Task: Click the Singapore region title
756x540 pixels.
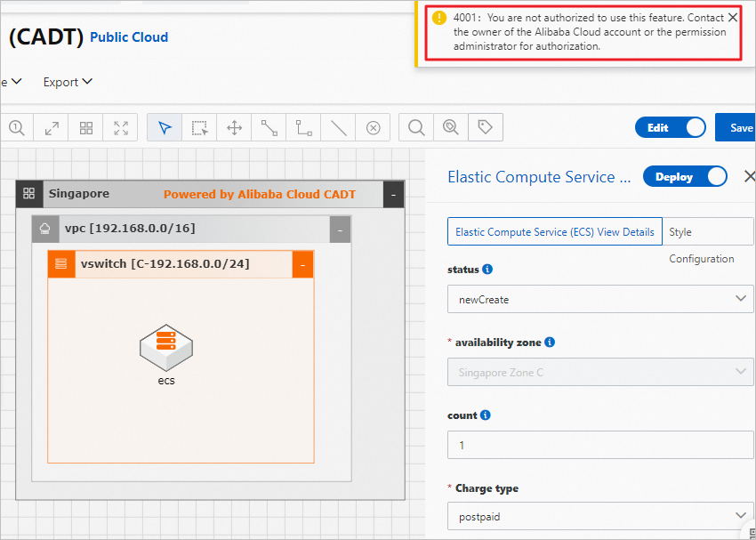Action: click(x=79, y=193)
